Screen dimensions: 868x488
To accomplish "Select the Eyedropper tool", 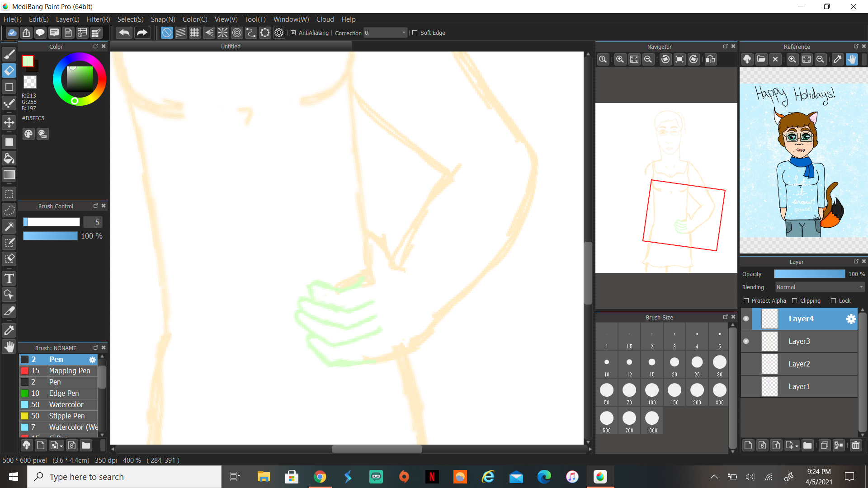I will 9,330.
